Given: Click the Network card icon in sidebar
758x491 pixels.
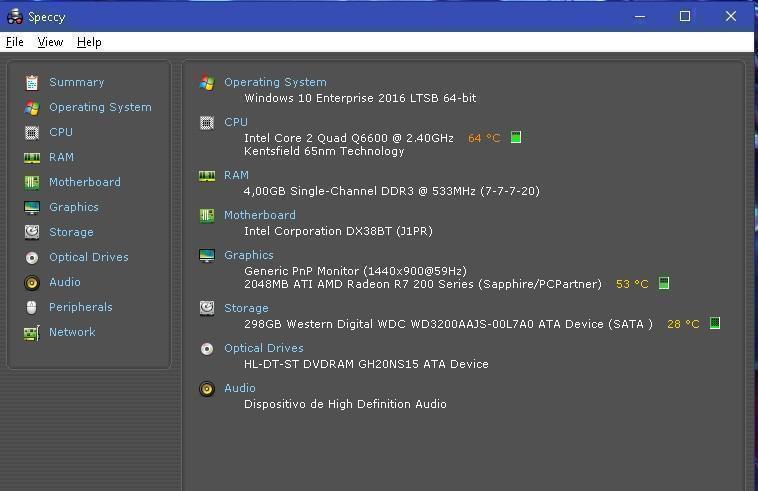Looking at the screenshot, I should (x=32, y=333).
